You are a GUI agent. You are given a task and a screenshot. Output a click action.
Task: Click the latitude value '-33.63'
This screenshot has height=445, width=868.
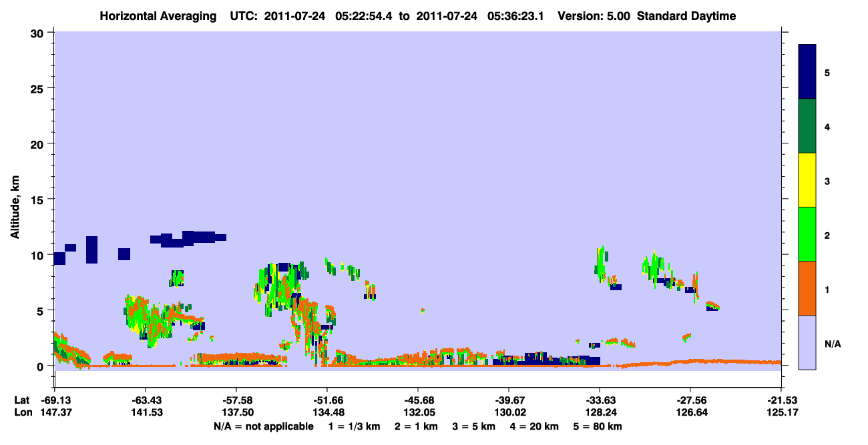click(x=599, y=400)
